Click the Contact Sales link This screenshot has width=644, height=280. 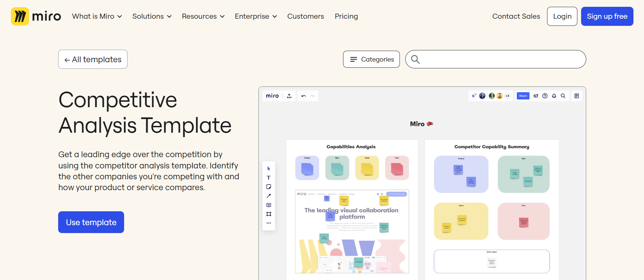[x=516, y=16]
